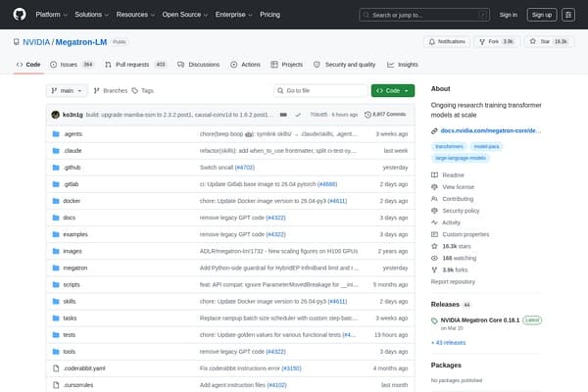588x392 pixels.
Task: Click the Sign up button
Action: [542, 15]
